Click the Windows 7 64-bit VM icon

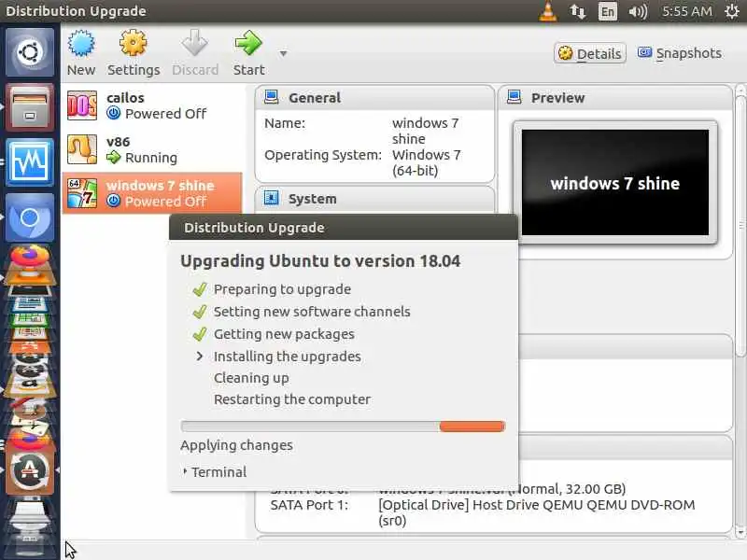(x=82, y=193)
